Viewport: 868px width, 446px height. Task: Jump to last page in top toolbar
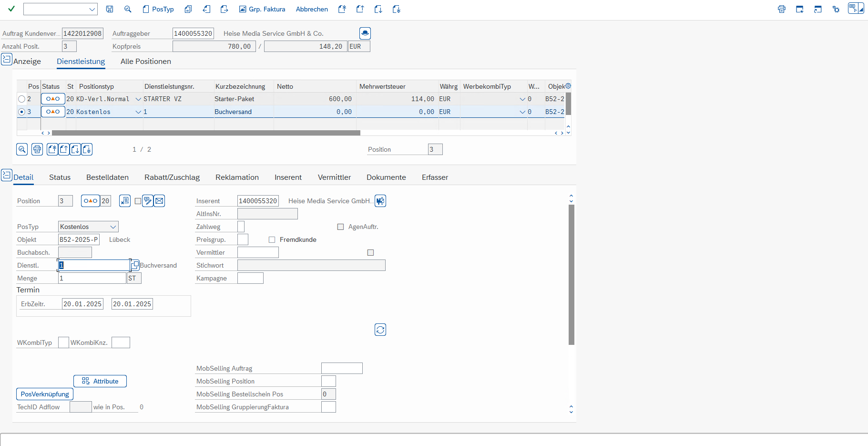coord(397,9)
